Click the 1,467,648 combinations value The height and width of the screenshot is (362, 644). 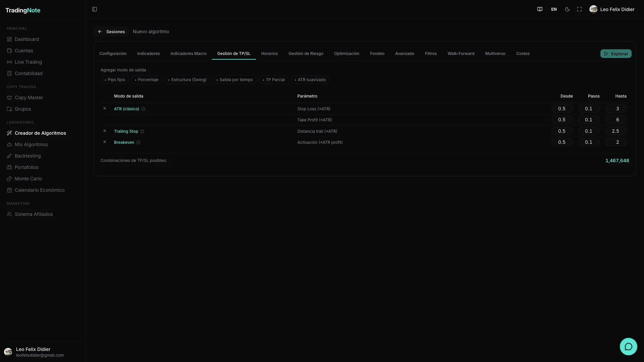[x=617, y=161]
